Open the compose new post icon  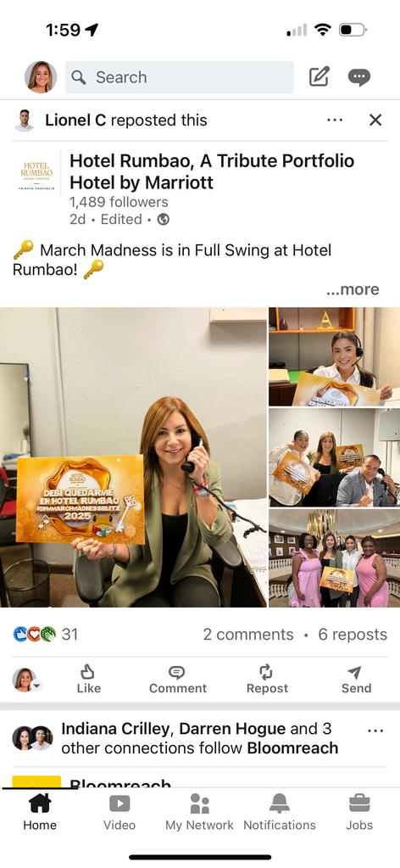coord(319,77)
